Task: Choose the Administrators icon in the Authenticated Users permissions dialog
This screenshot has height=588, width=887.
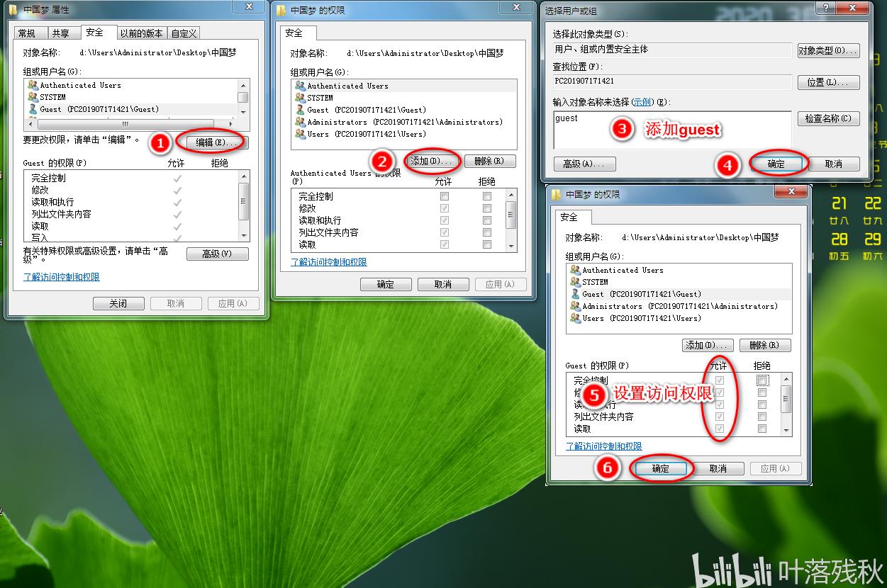Action: 299,122
